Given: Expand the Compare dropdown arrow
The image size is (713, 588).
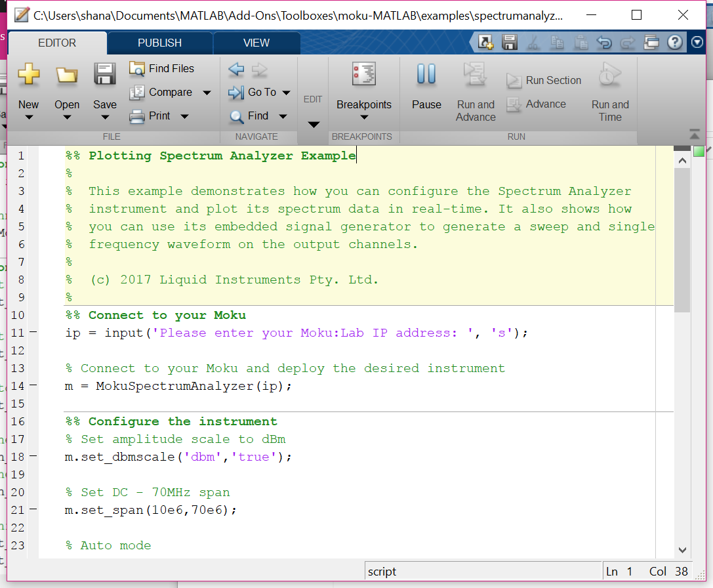Looking at the screenshot, I should [x=207, y=93].
